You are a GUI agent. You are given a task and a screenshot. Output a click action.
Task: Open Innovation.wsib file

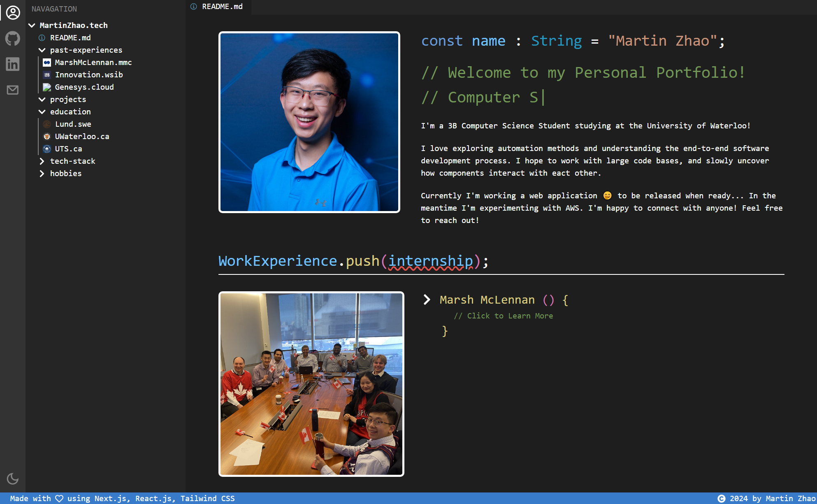(89, 75)
